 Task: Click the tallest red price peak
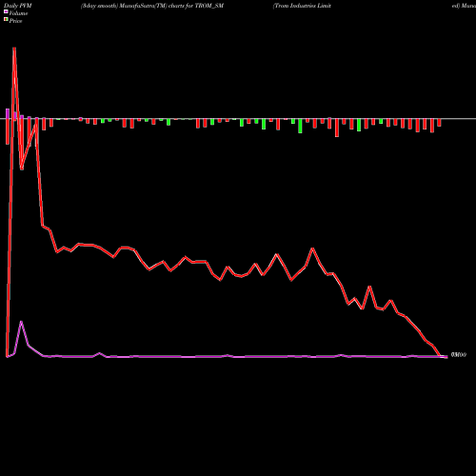[x=14, y=50]
